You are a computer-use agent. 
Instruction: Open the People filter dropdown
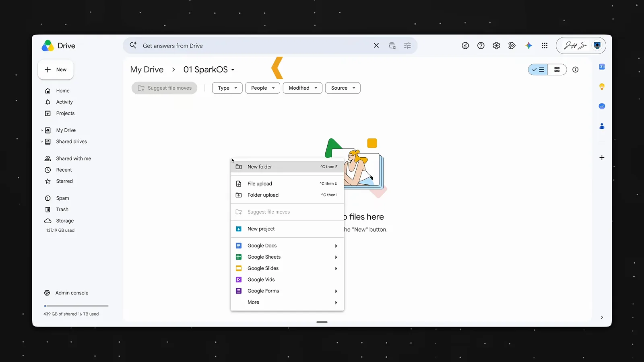click(262, 88)
